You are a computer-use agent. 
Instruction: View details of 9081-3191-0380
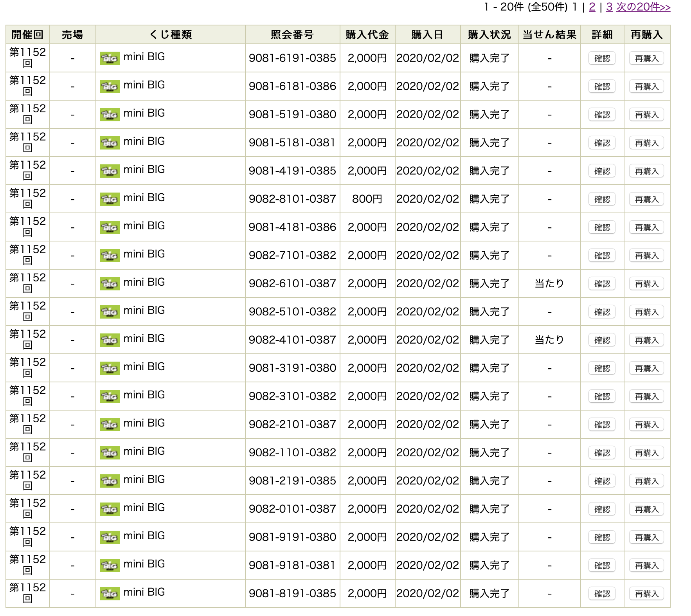click(602, 368)
